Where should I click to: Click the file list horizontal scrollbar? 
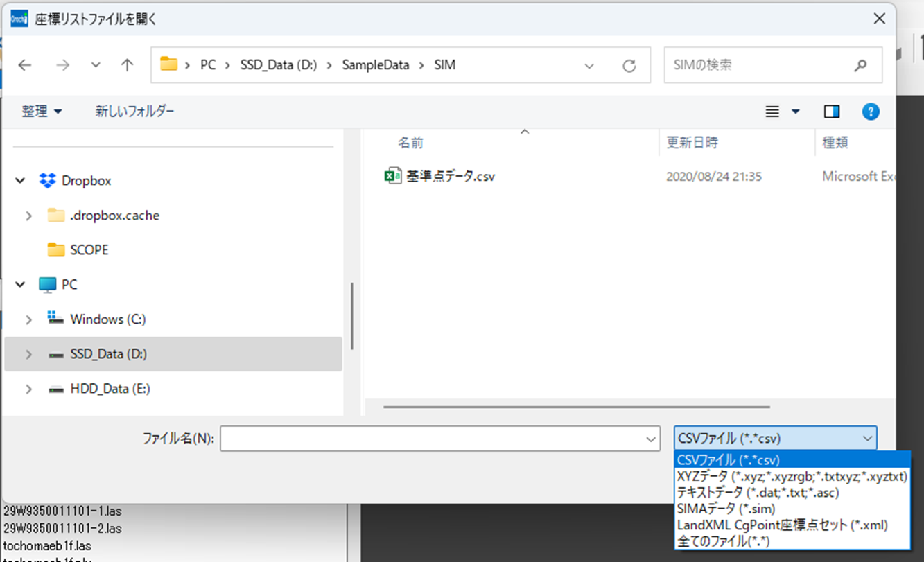click(577, 407)
